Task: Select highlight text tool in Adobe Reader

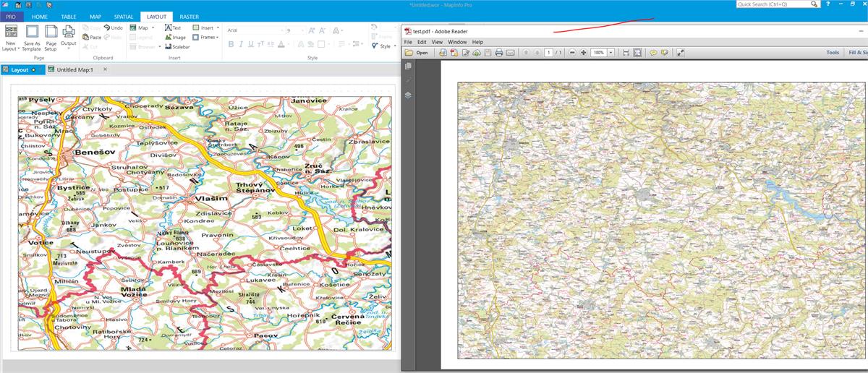Action: pyautogui.click(x=664, y=53)
